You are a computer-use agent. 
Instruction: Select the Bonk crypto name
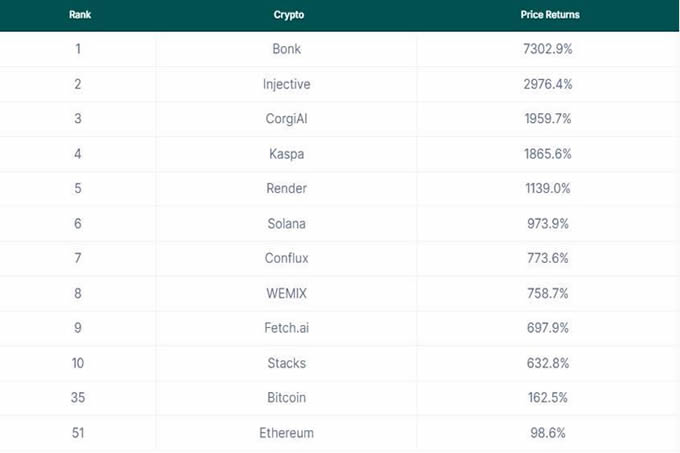(286, 48)
